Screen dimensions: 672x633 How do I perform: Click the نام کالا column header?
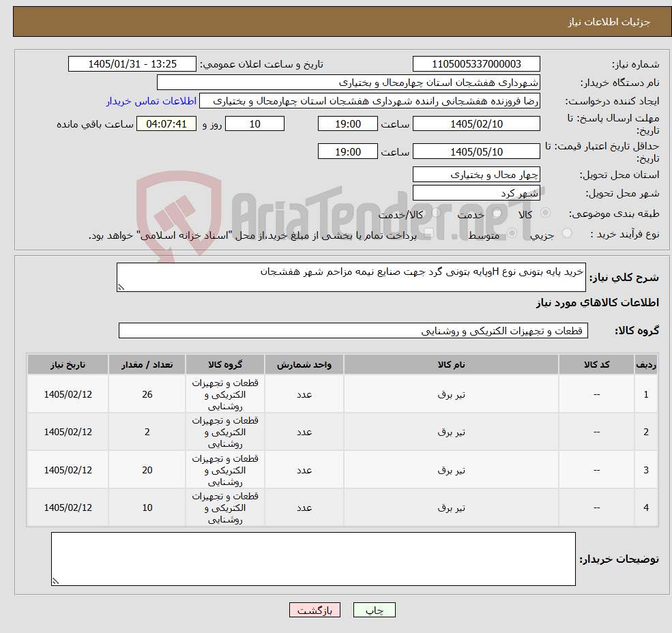pos(451,365)
